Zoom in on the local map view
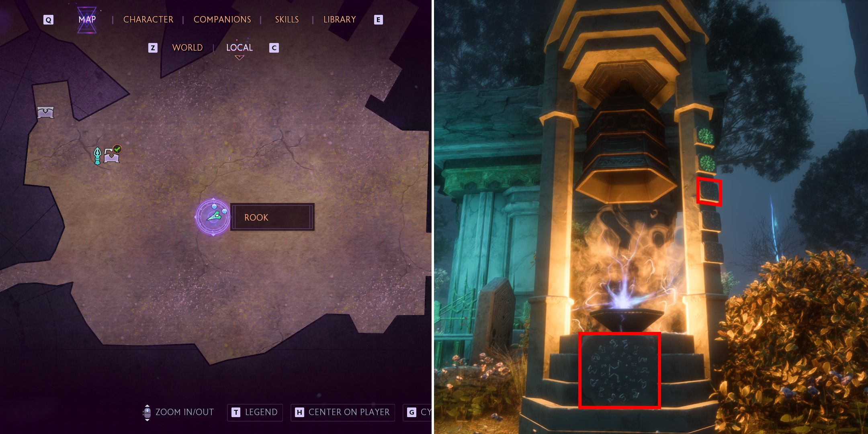868x434 pixels. click(240, 47)
